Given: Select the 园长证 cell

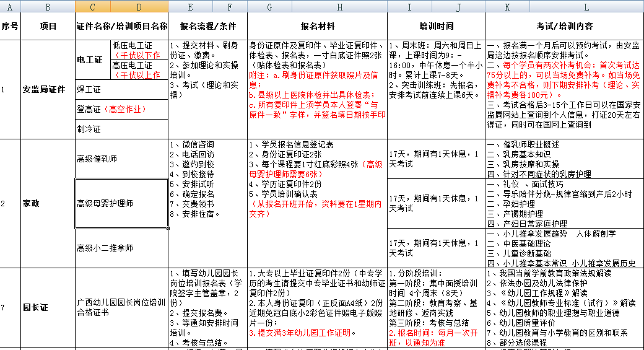Looking at the screenshot, I should 48,308.
